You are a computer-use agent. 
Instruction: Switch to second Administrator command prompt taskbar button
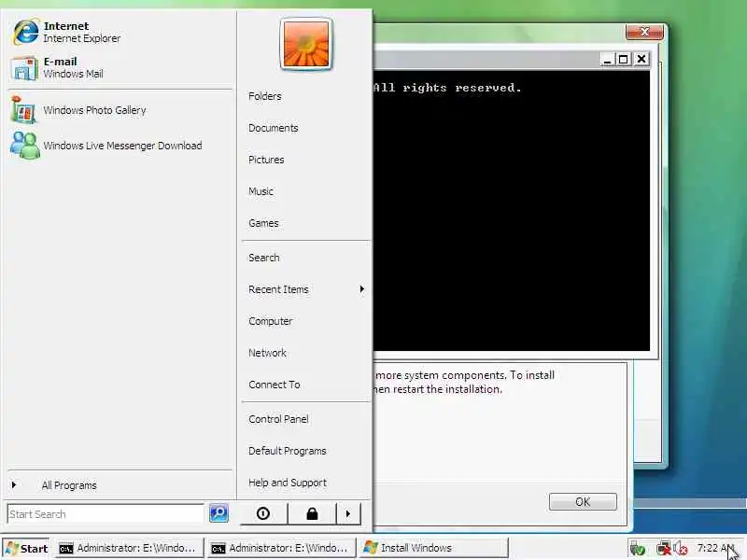[x=281, y=548]
